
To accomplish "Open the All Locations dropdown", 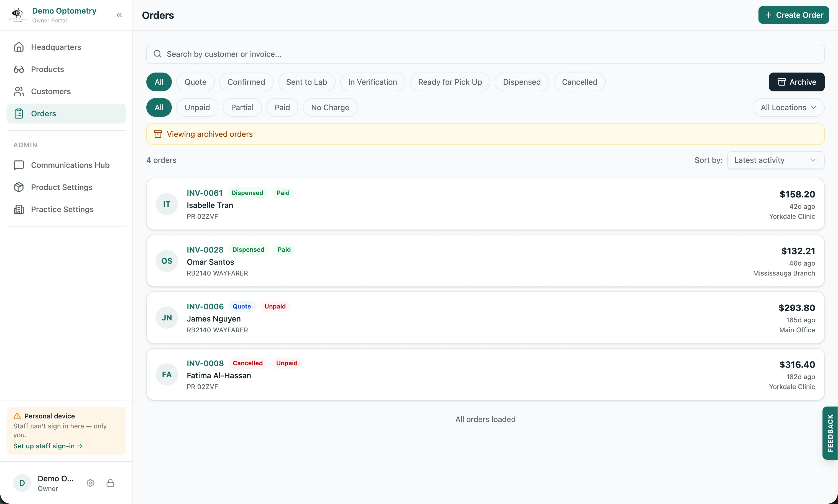I will [x=788, y=107].
